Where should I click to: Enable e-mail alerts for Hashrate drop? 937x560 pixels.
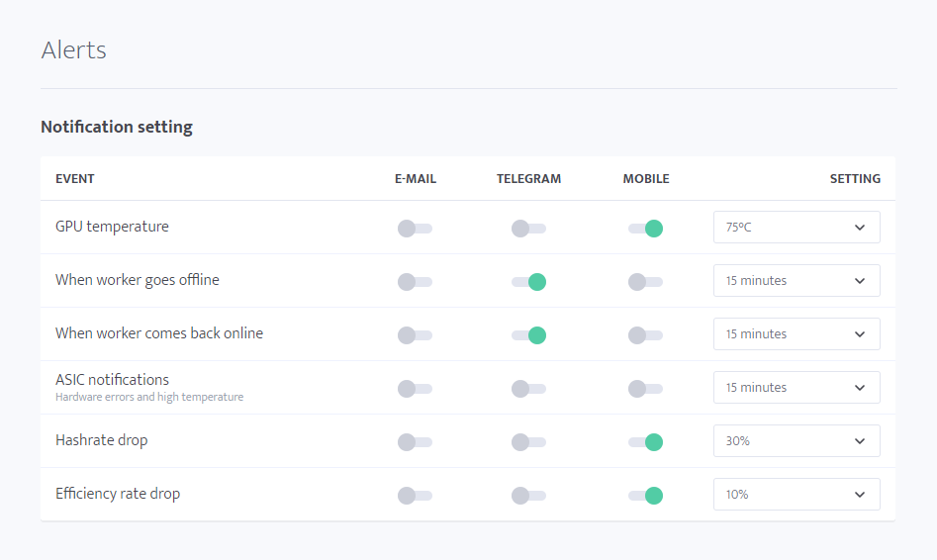pos(415,442)
